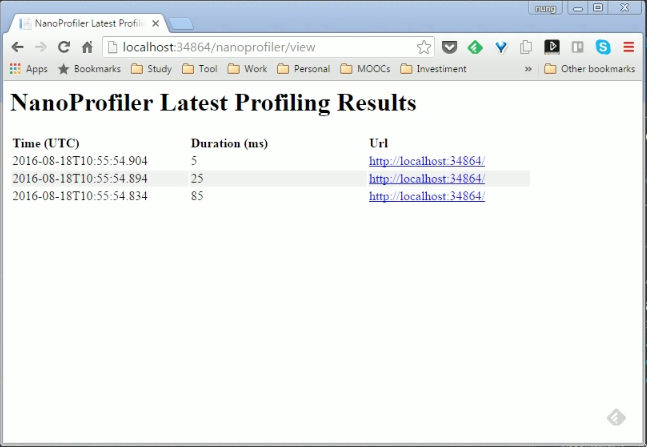Image resolution: width=647 pixels, height=447 pixels.
Task: Open the Tool bookmarks folder
Action: (x=200, y=69)
